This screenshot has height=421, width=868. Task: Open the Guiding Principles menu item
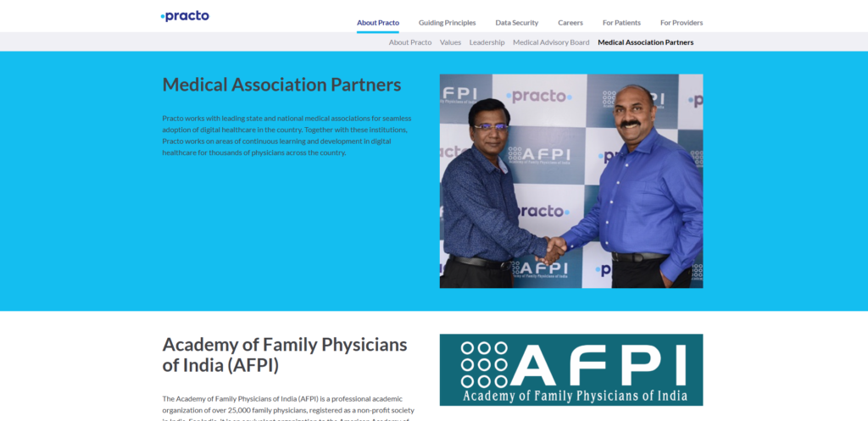(x=448, y=23)
